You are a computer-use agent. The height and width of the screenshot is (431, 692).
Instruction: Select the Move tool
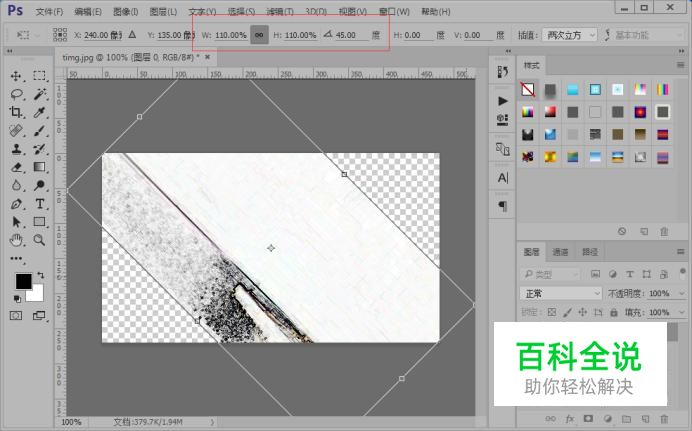(x=16, y=76)
